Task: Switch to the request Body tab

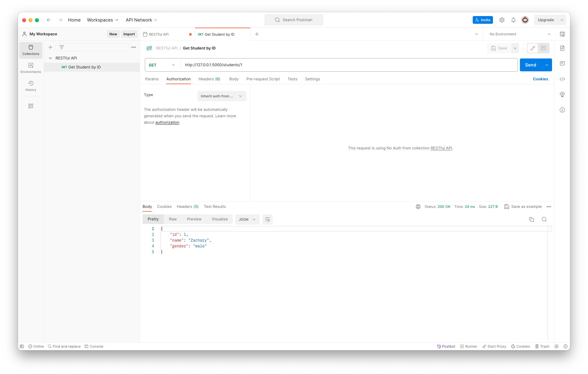Action: coord(234,79)
